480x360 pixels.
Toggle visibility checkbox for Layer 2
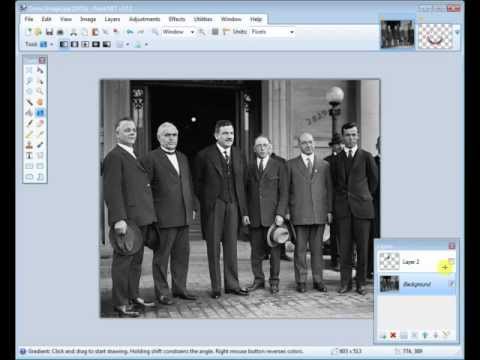pyautogui.click(x=451, y=261)
